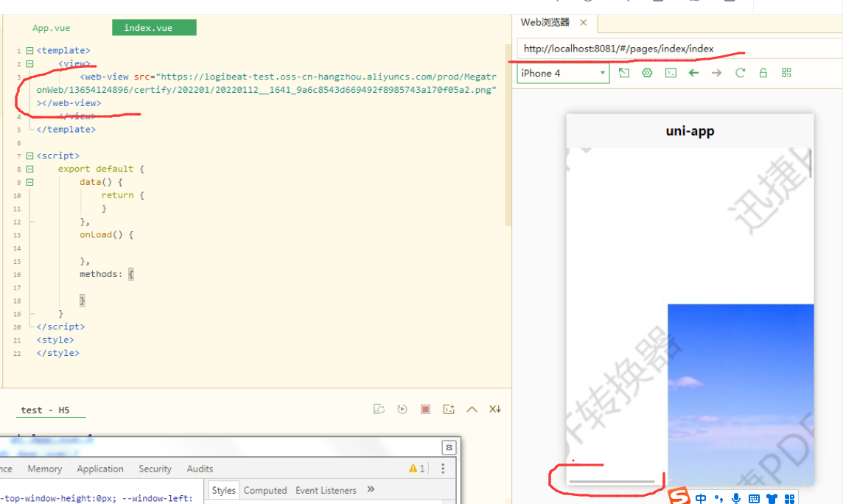Viewport: 843px width, 504px height.
Task: Select the test - H5 console tab
Action: (x=45, y=410)
